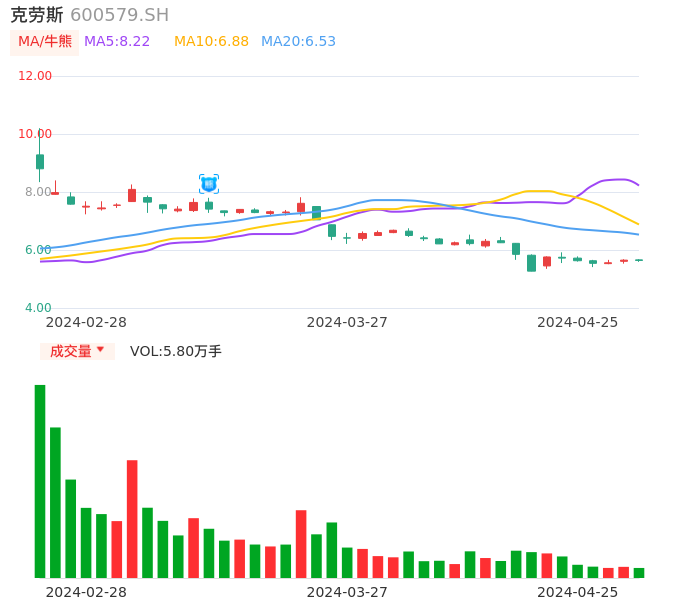The width and height of the screenshot is (686, 606).
Task: Click the red arrow beside 成交量
Action: (x=100, y=350)
